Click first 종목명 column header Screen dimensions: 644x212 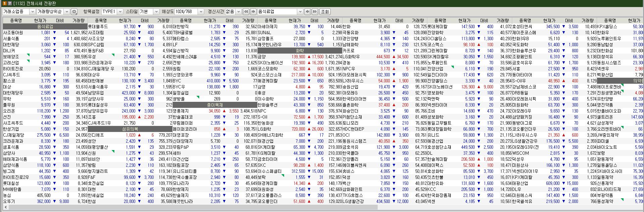pyautogui.click(x=16, y=20)
